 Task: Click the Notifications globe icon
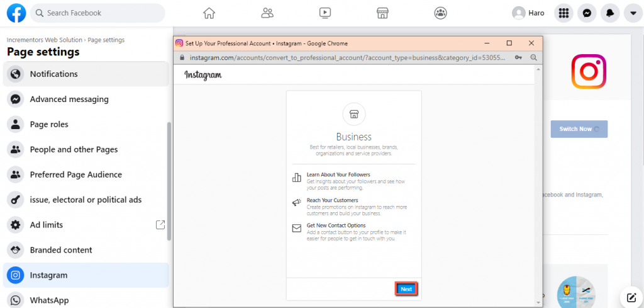coord(16,74)
